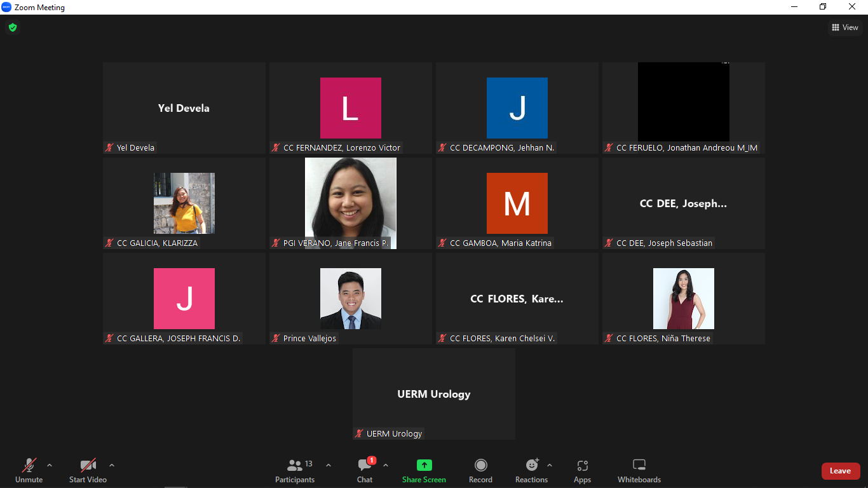Click the red Leave button
Viewport: 868px width, 488px height.
pos(841,471)
